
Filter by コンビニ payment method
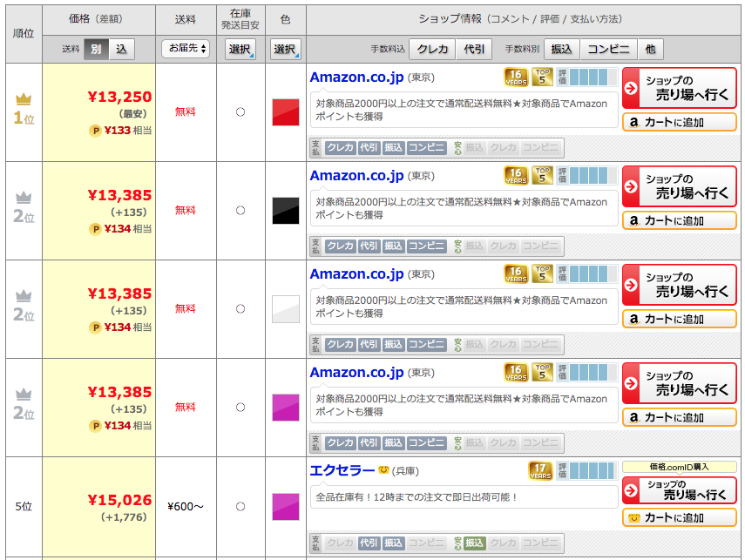coord(609,49)
